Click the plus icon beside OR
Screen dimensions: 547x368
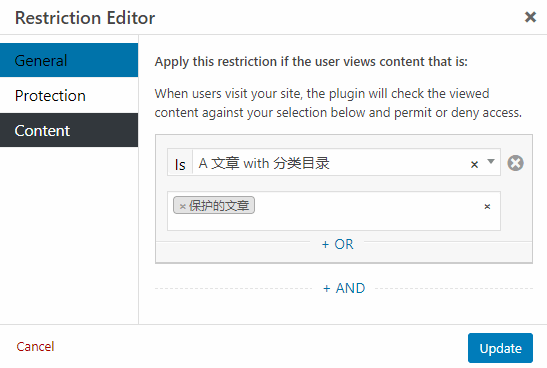click(x=325, y=245)
